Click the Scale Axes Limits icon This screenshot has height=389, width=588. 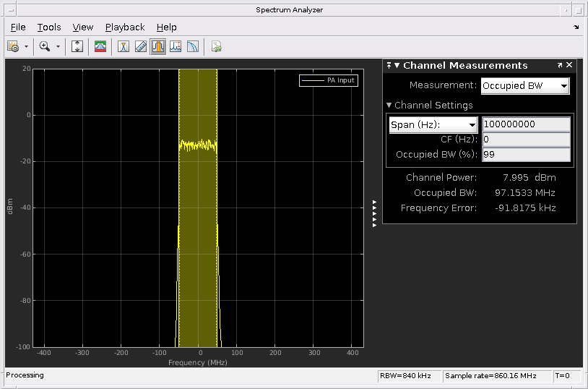pos(78,46)
